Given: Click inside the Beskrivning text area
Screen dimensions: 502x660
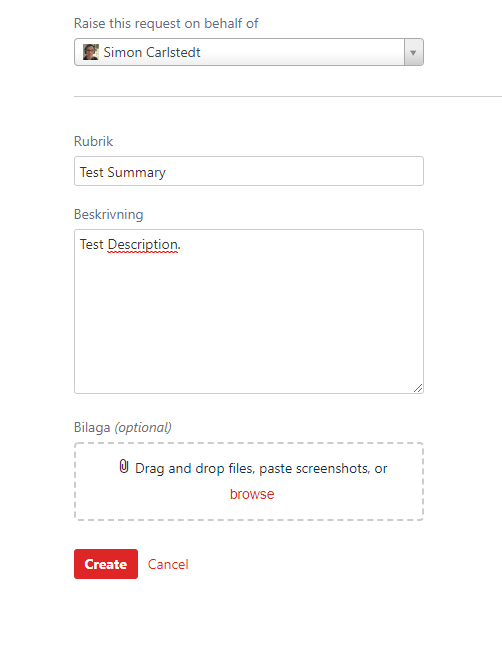Looking at the screenshot, I should point(249,311).
